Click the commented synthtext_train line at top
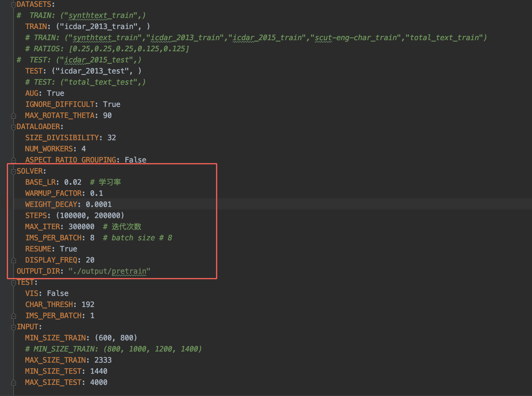 pos(81,15)
